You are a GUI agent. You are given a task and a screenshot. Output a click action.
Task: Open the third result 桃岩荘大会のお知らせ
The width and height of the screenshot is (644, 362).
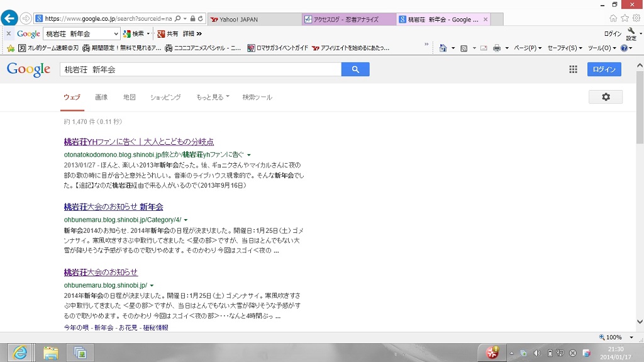101,273
